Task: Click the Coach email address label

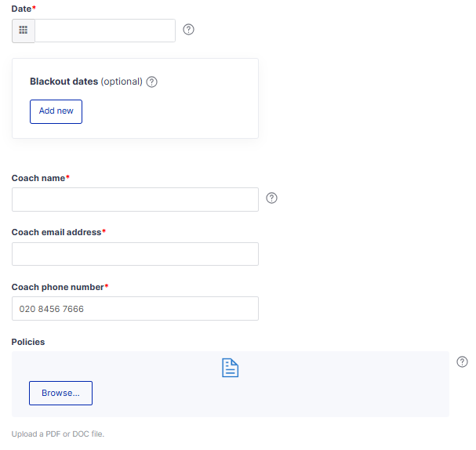Action: (x=56, y=233)
